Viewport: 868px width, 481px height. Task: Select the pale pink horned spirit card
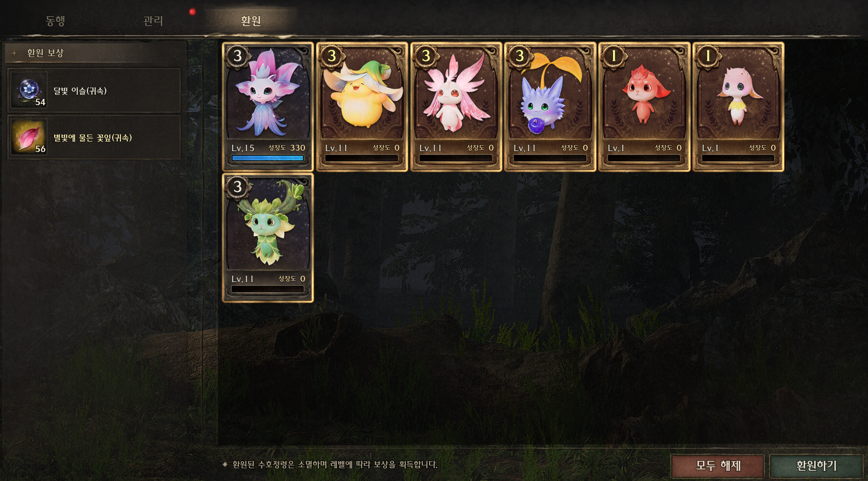(738, 107)
